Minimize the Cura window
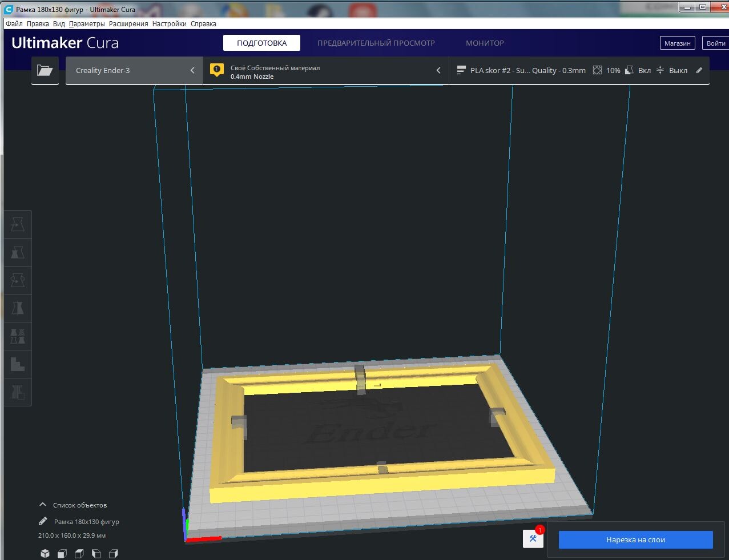Screen dimensions: 729x560 [687, 6]
